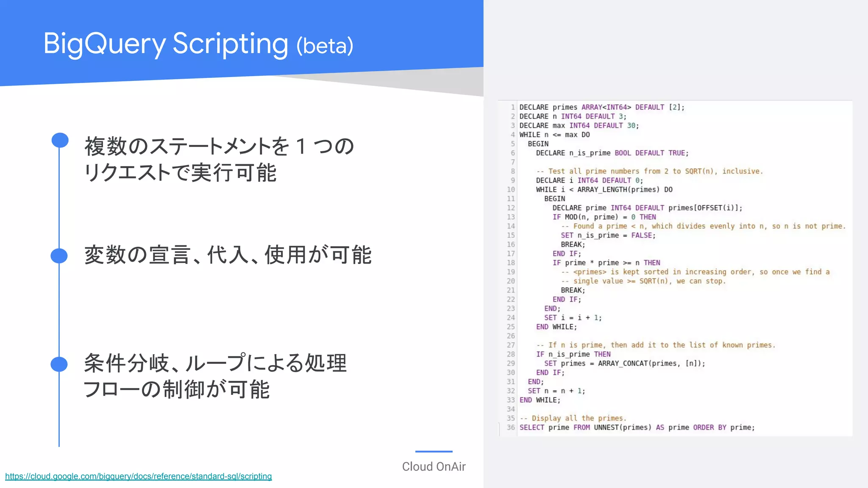The height and width of the screenshot is (488, 868).
Task: Click 'END IF;' on line 17
Action: click(x=567, y=254)
